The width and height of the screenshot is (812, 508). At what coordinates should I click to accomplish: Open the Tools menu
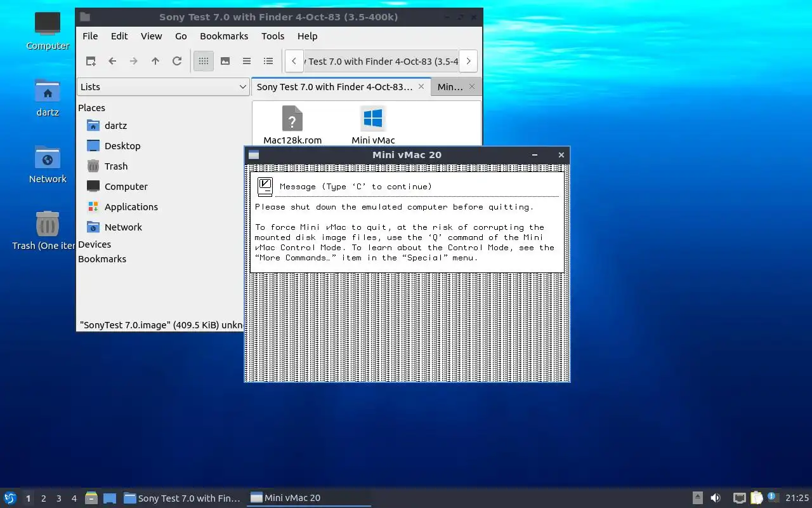273,36
